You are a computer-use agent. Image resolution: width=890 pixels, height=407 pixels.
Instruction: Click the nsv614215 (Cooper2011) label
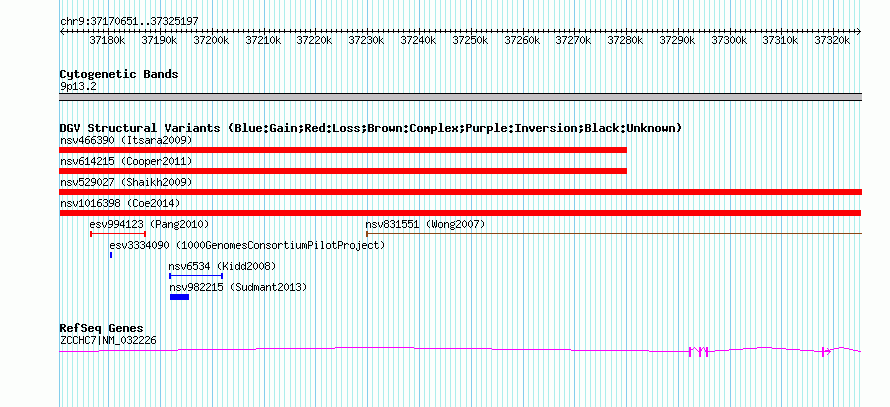click(x=126, y=161)
